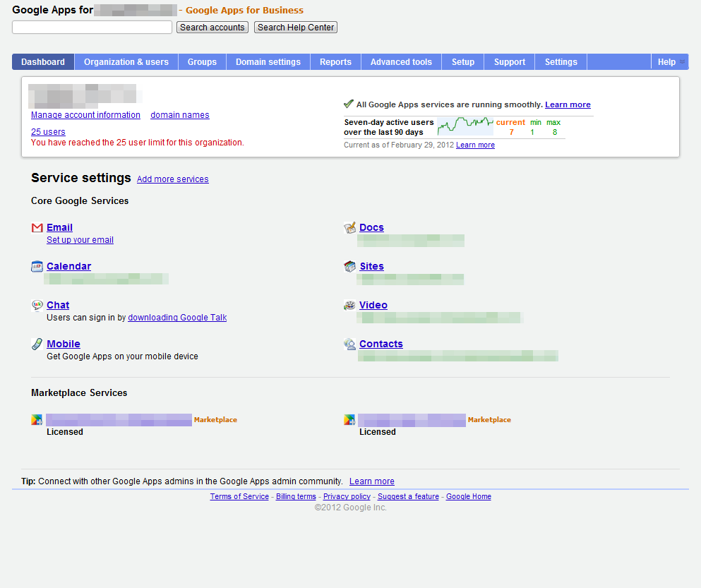This screenshot has width=701, height=588.
Task: Click the Chat talk bubble icon
Action: [37, 306]
